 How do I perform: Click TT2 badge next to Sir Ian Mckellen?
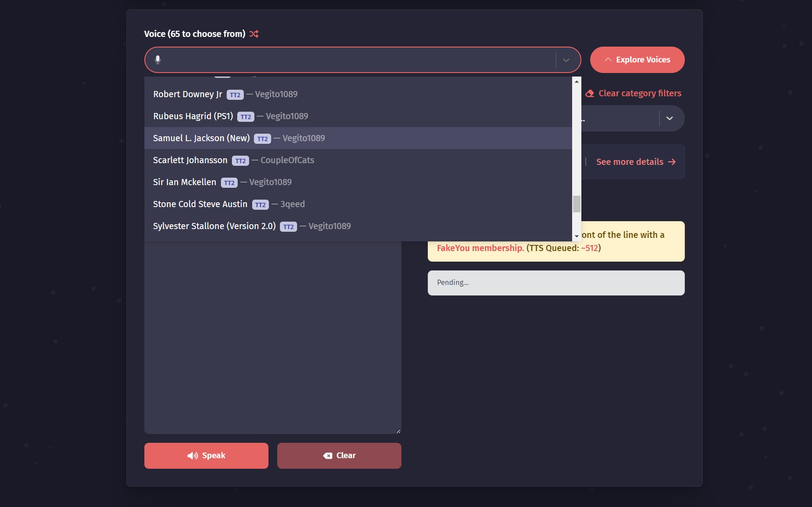(229, 183)
